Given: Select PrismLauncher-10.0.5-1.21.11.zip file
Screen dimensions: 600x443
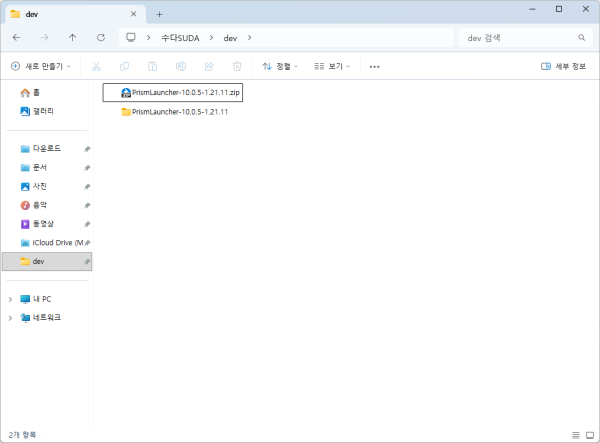Looking at the screenshot, I should (173, 93).
